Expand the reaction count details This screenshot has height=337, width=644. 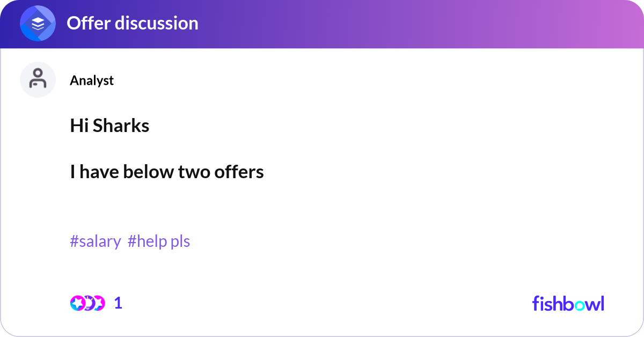118,303
